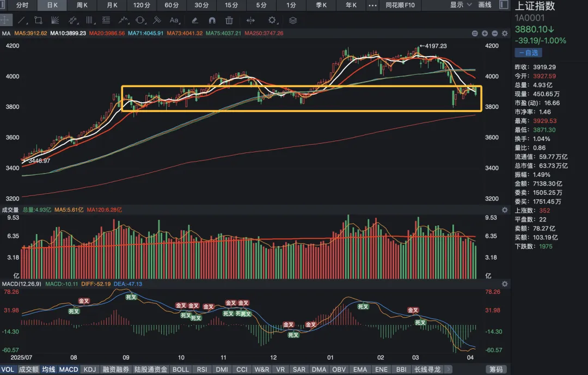The width and height of the screenshot is (588, 375).
Task: Open volume panel settings gear
Action: coord(505,210)
